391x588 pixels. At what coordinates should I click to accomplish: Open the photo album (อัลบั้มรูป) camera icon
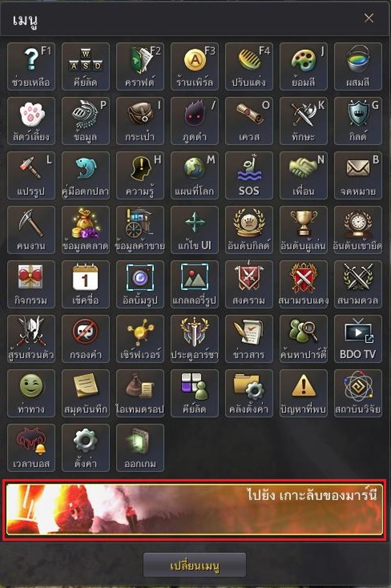click(x=140, y=284)
